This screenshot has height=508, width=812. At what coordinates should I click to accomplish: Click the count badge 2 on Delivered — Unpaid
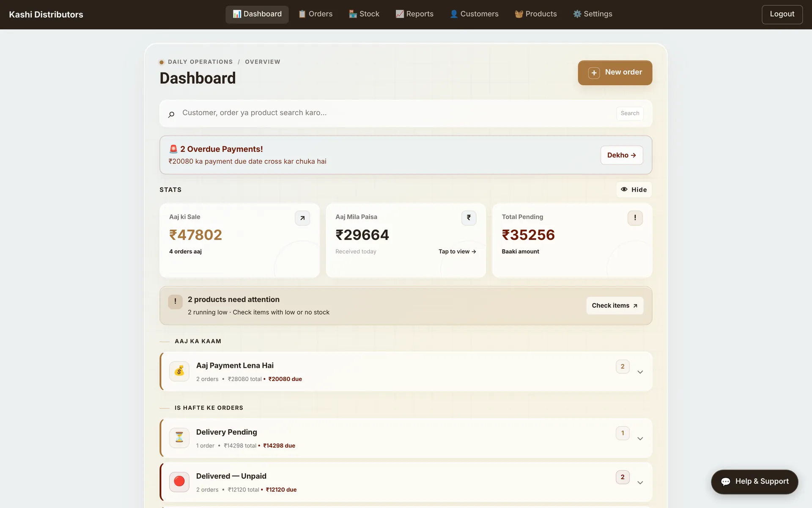pyautogui.click(x=623, y=477)
